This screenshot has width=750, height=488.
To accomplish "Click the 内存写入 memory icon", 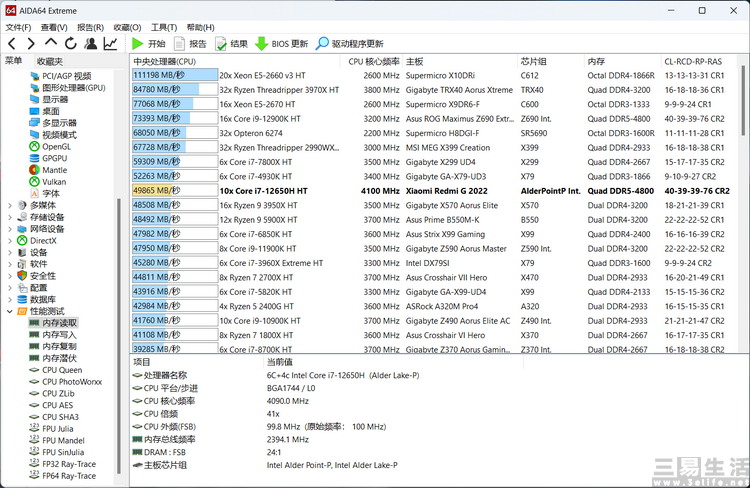I will click(34, 334).
